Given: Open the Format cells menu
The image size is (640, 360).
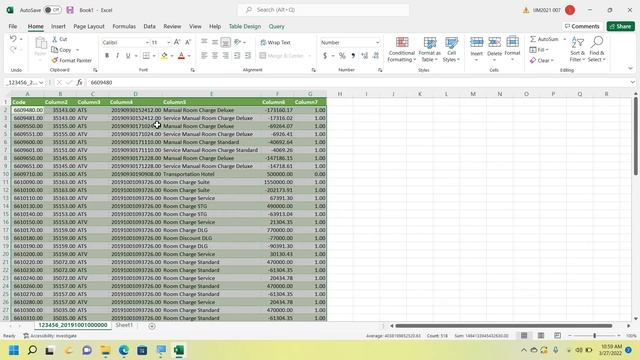Looking at the screenshot, I should 512,49.
